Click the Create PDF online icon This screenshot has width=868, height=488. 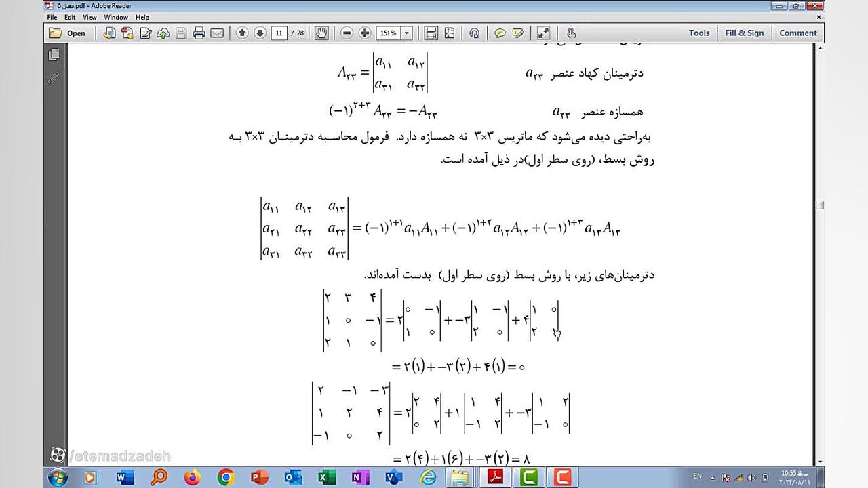[109, 33]
